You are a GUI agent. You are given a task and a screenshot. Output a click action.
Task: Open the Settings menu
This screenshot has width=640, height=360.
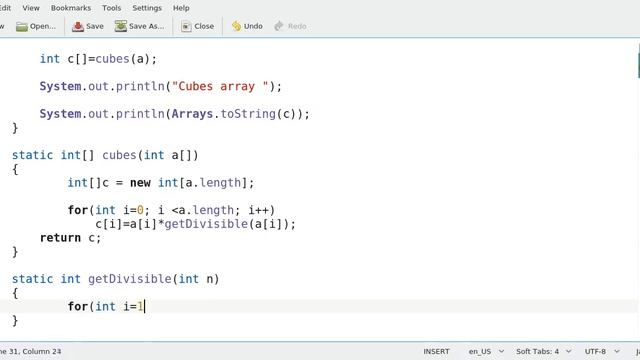[x=147, y=8]
